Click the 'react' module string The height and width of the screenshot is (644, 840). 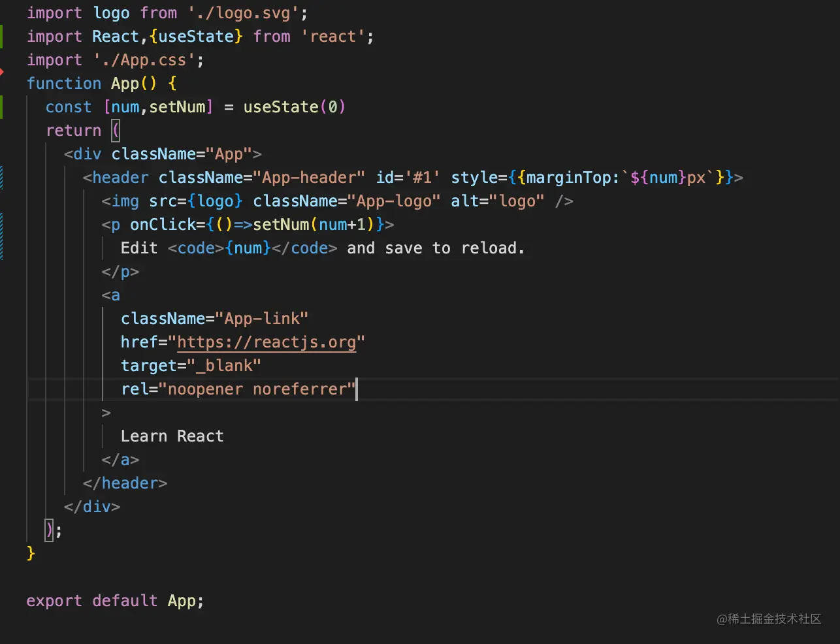tap(333, 37)
